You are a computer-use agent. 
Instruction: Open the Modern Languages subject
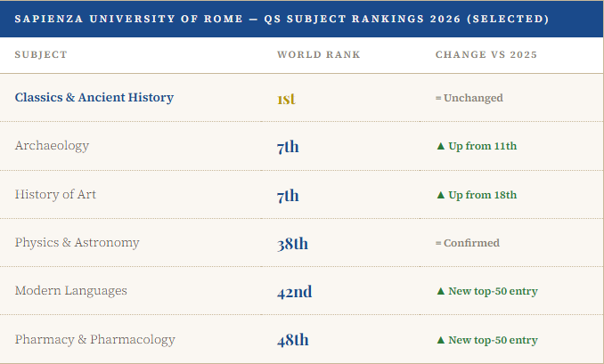(x=71, y=291)
